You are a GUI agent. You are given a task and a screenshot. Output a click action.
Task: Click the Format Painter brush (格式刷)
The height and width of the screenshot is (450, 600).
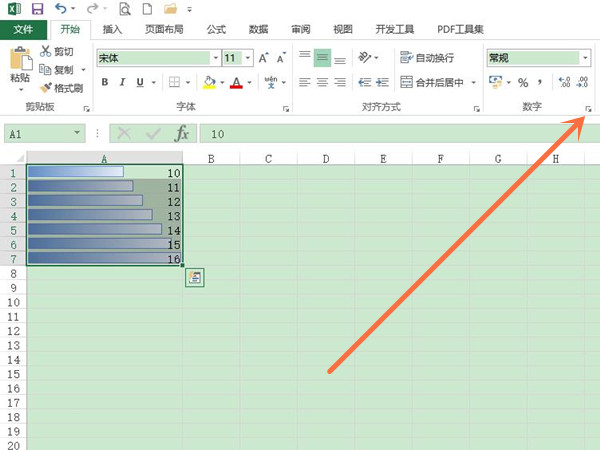[x=66, y=88]
